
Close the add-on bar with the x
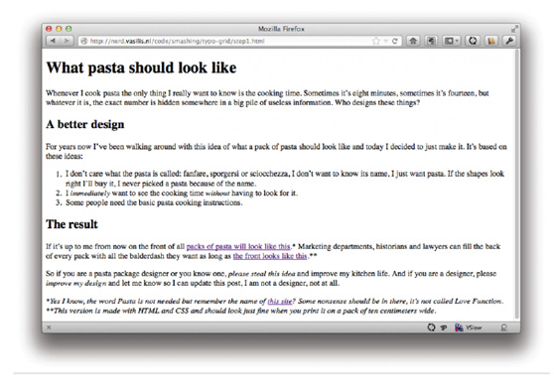(49, 327)
